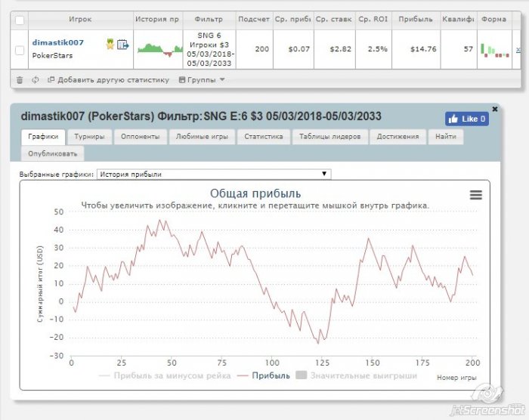Open the chart hamburger context menu
Image resolution: width=529 pixels, height=420 pixels.
[x=475, y=195]
